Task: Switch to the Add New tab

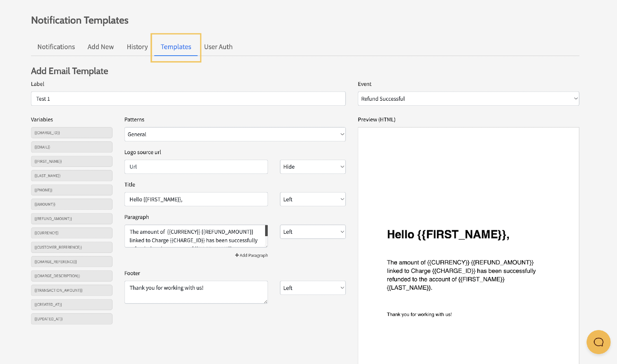Action: [100, 47]
